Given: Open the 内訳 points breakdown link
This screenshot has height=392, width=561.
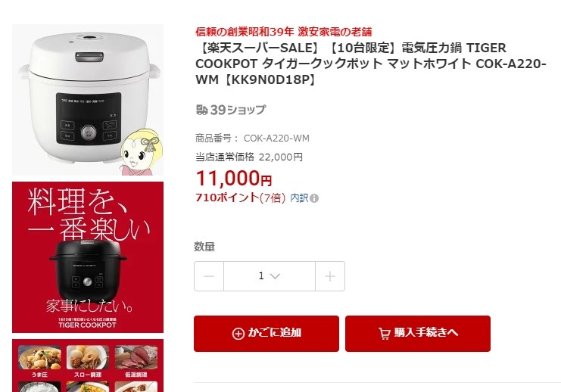Looking at the screenshot, I should point(299,198).
